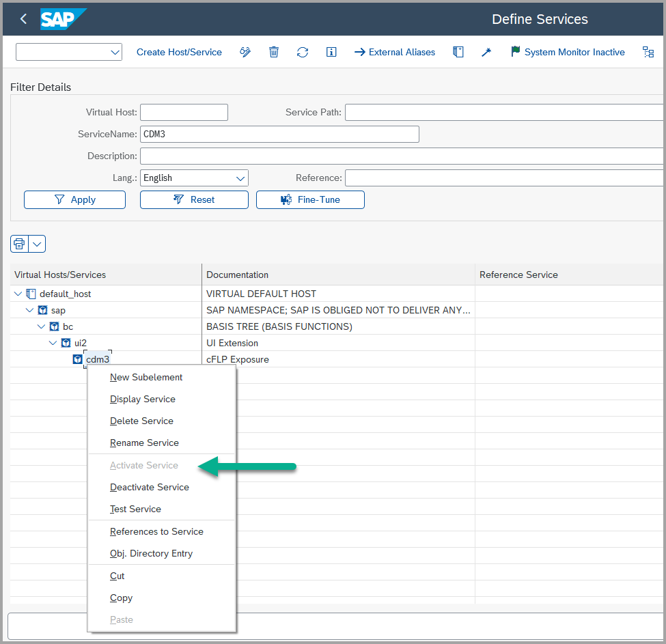666x644 pixels.
Task: Click the pencil edit icon in toolbar
Action: 245,52
